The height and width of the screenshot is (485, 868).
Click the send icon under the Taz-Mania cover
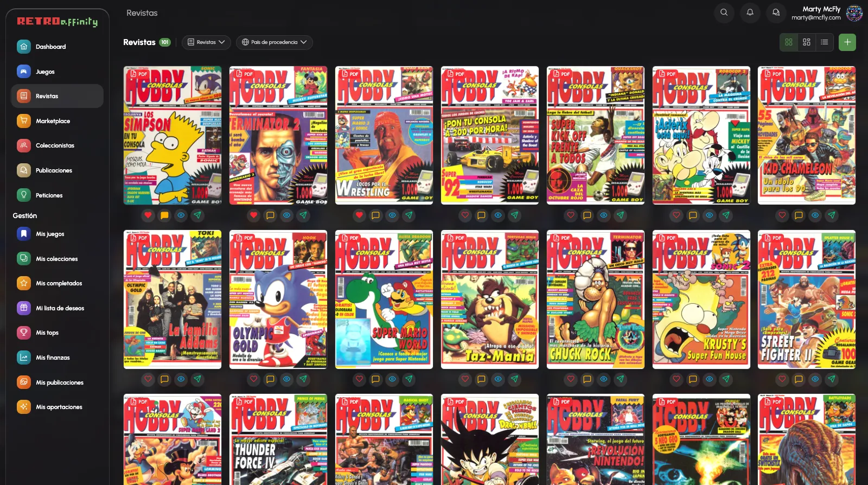(514, 379)
